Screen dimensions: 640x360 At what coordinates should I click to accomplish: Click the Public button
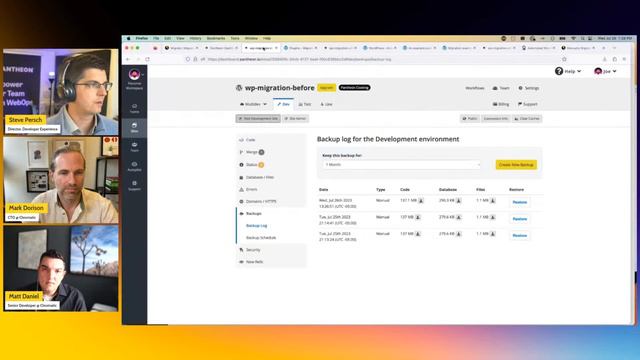point(470,118)
